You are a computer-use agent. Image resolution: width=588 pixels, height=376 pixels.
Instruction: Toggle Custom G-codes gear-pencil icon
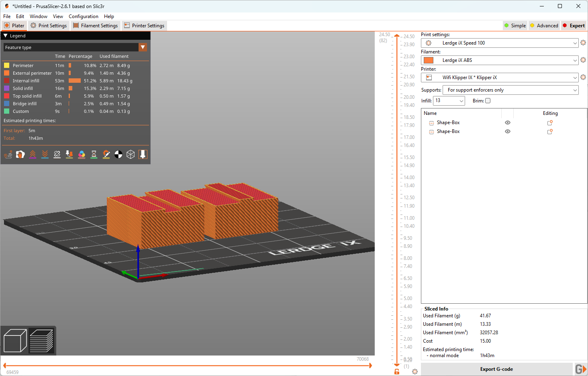106,154
